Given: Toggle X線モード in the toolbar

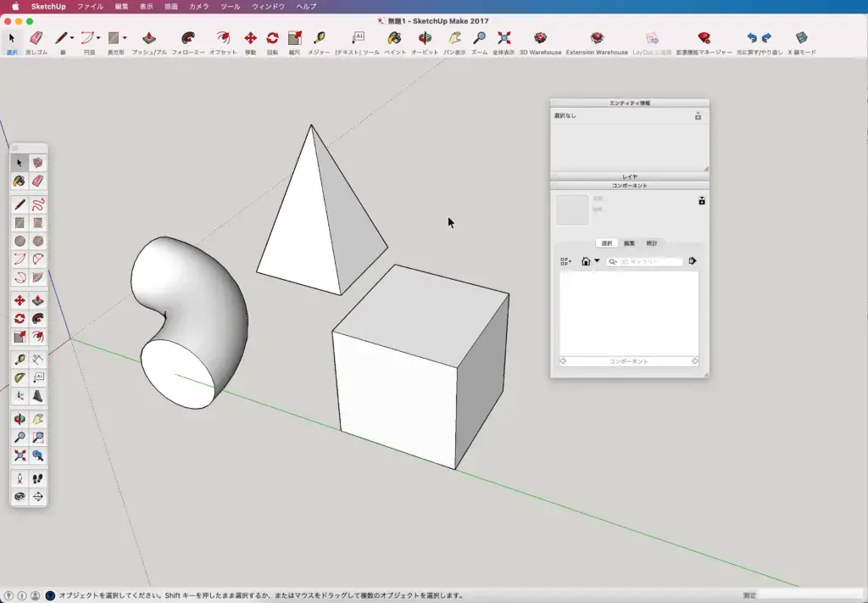Looking at the screenshot, I should coord(802,42).
